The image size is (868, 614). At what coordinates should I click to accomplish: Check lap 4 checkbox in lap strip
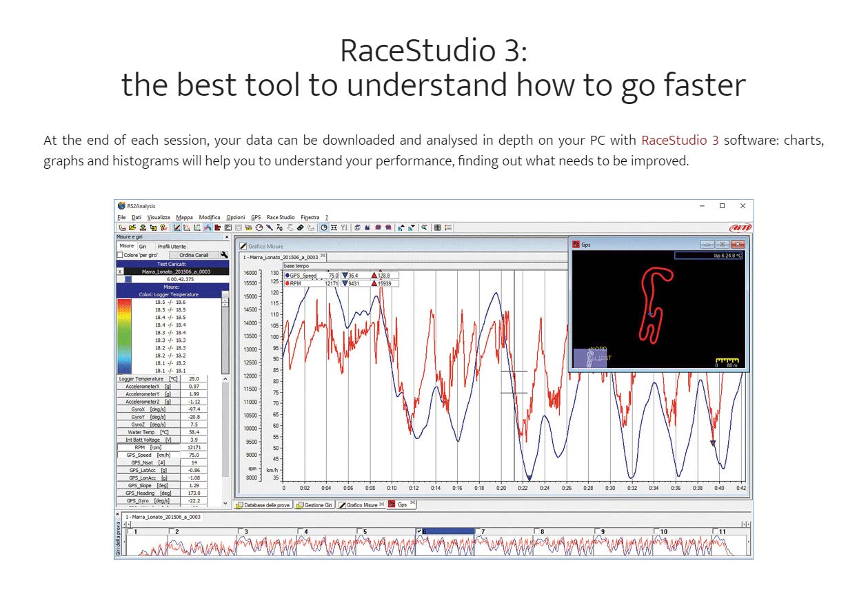(x=299, y=531)
